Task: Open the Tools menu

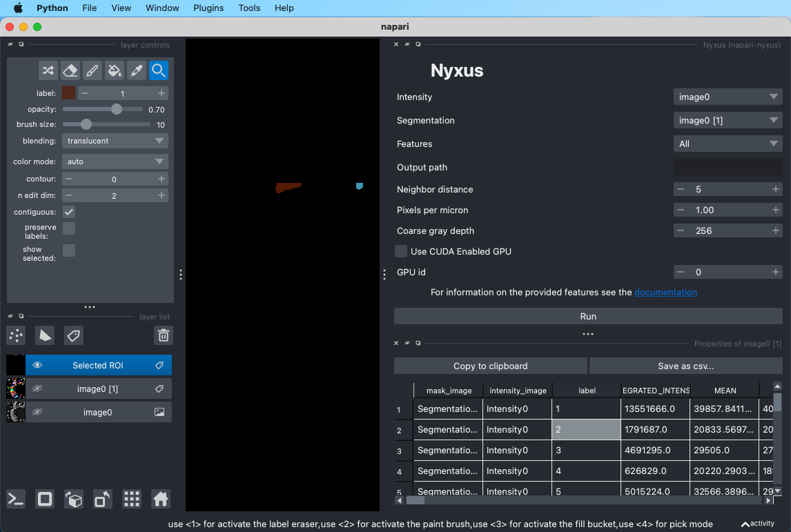Action: point(249,8)
